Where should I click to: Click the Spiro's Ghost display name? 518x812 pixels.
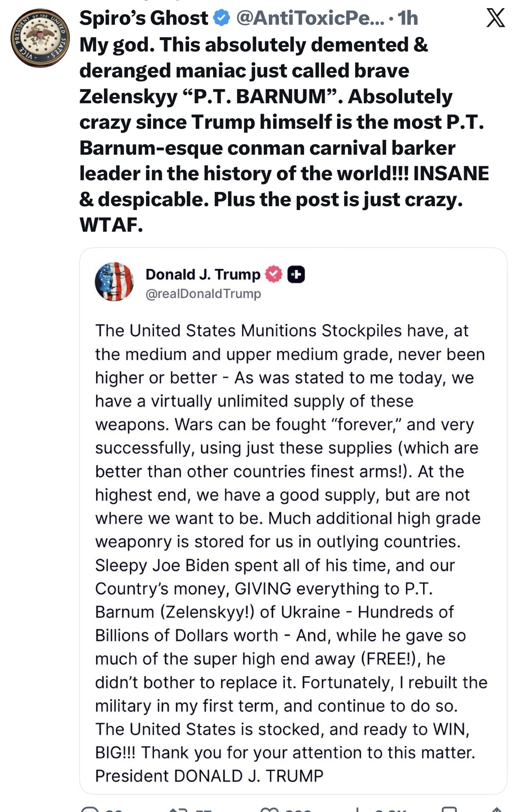pos(143,18)
